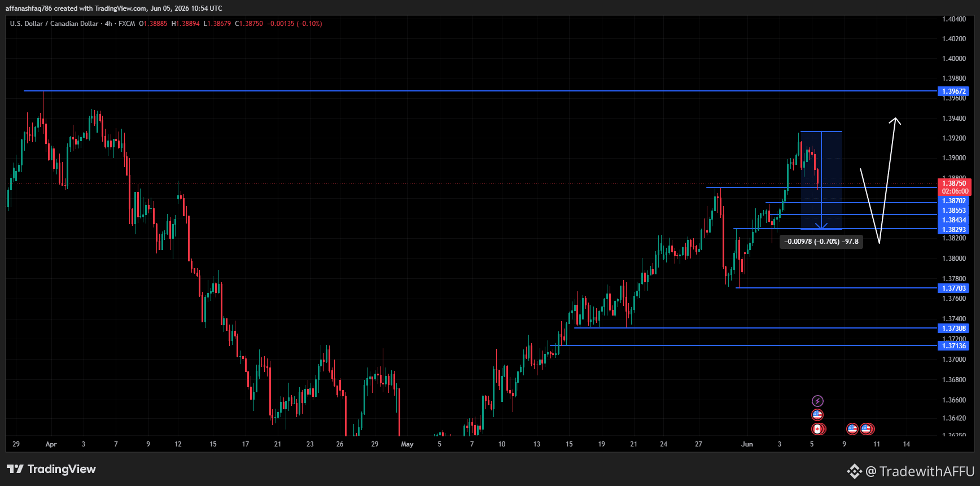Click the 1.37308 support line label
Viewport: 980px width, 486px height.
pyautogui.click(x=953, y=329)
